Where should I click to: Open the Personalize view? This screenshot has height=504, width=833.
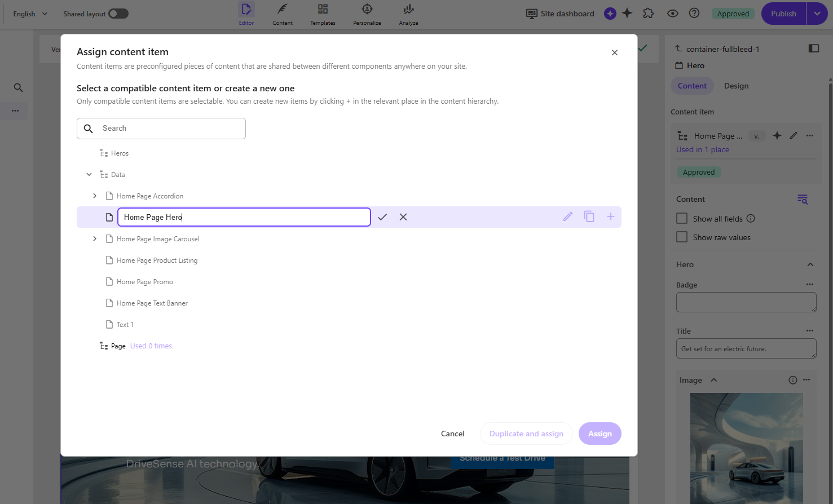coord(367,14)
